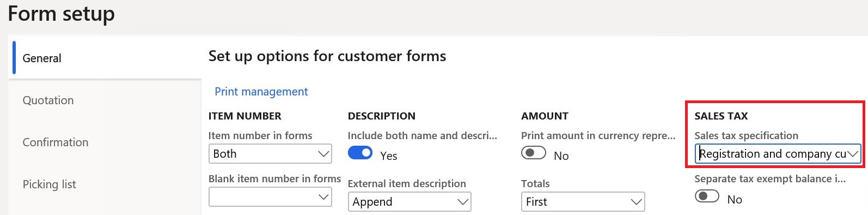Viewport: 868px width, 215px height.
Task: Click the Form setup page title
Action: (61, 14)
